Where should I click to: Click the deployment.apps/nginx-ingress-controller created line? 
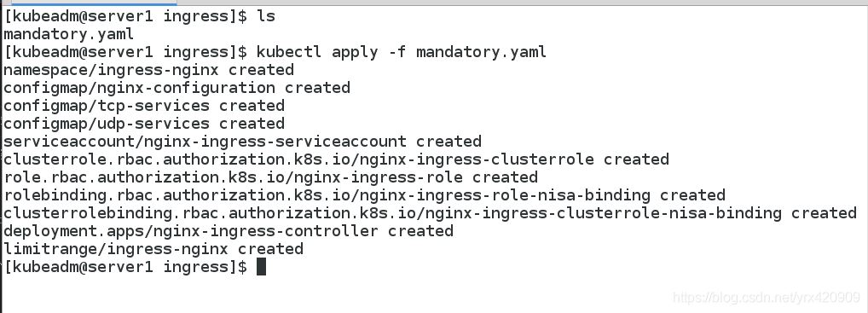(229, 231)
